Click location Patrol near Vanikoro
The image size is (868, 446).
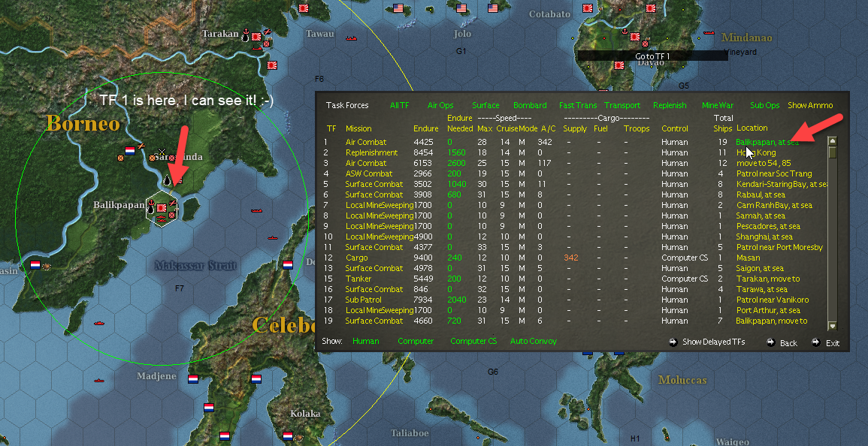tap(773, 300)
